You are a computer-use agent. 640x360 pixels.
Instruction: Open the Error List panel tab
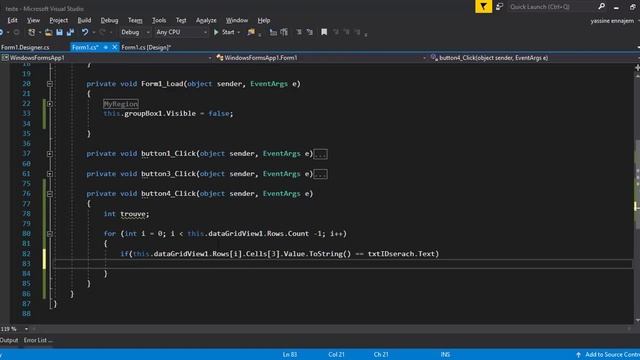pyautogui.click(x=38, y=340)
